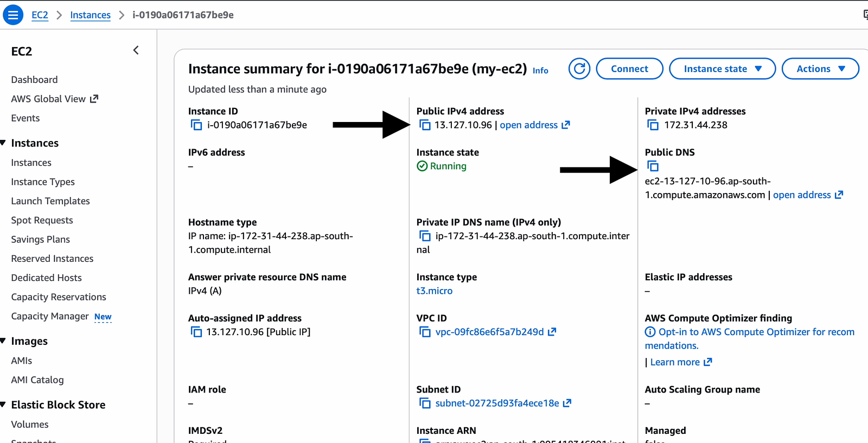Click EC2 breadcrumb link

click(x=40, y=15)
